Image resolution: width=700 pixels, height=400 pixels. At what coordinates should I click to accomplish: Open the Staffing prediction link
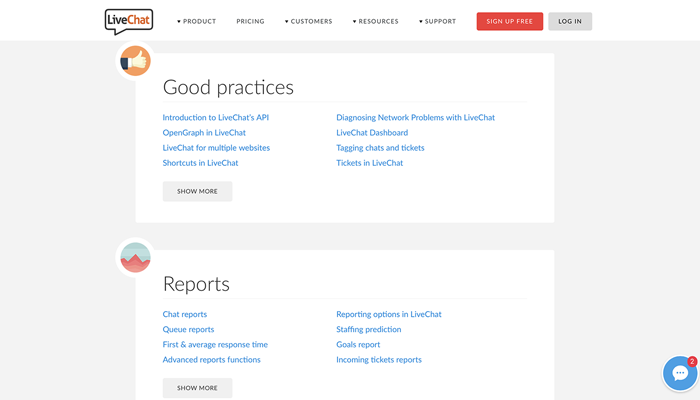click(369, 329)
